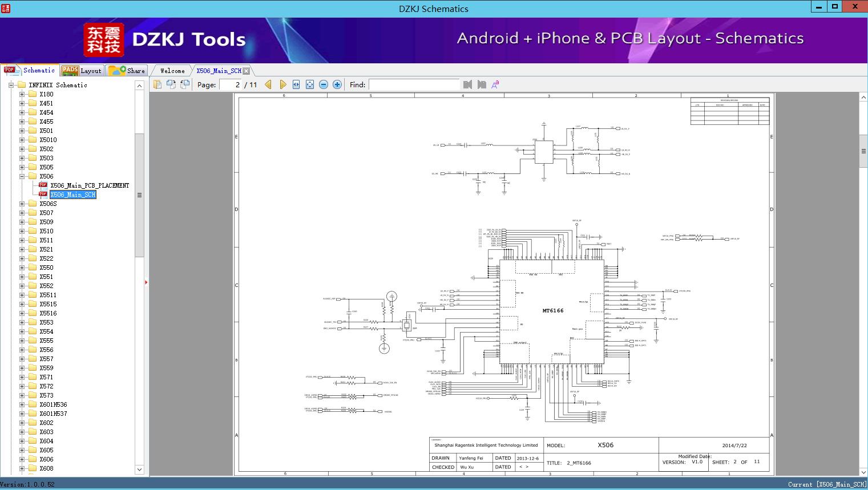Select the X455 folder label
Viewport: 868px width, 490px height.
coord(46,122)
